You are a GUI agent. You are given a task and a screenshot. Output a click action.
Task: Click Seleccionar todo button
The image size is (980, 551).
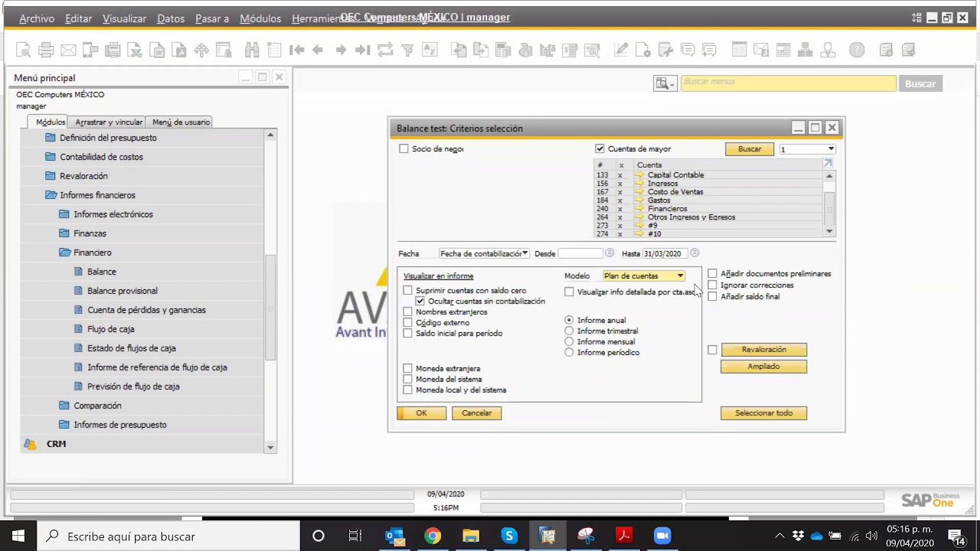pos(763,412)
